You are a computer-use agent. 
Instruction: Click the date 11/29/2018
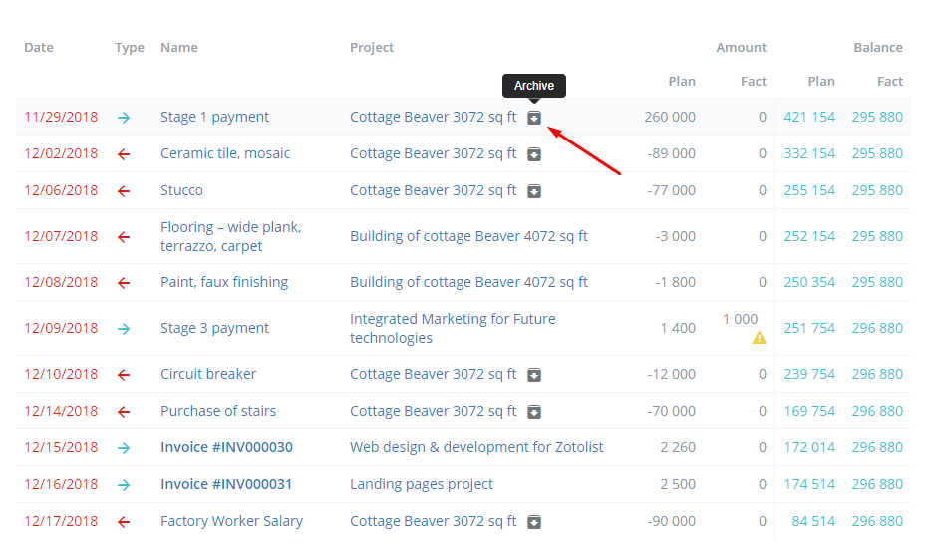61,117
